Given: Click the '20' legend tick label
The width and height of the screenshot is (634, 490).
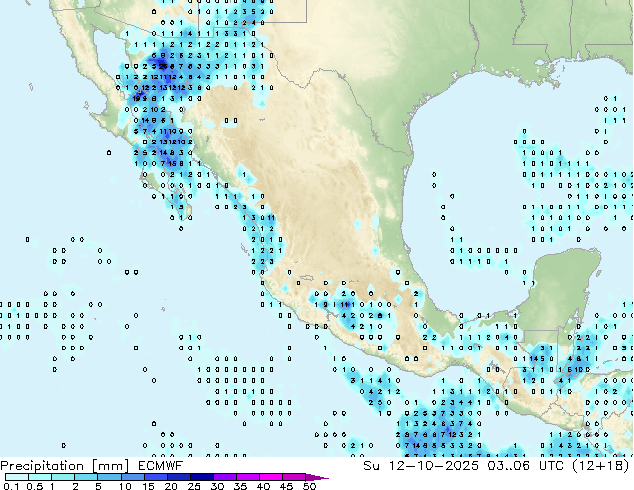Looking at the screenshot, I should [x=171, y=486].
